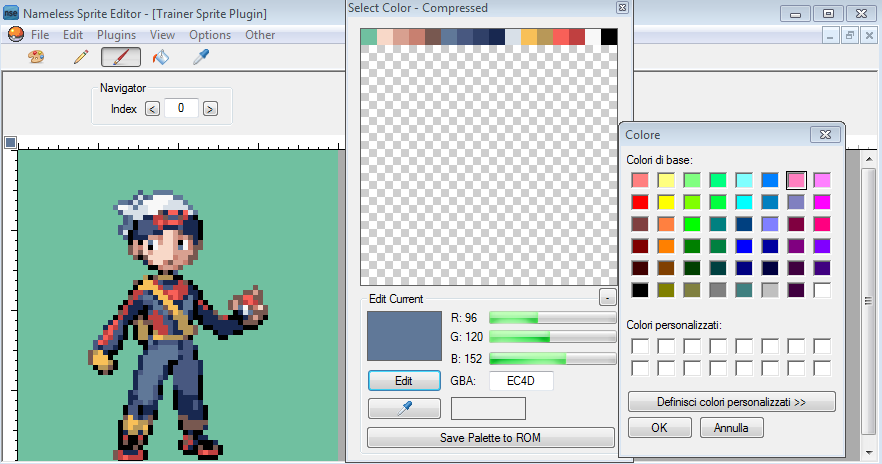The height and width of the screenshot is (464, 882).
Task: Select the Eyedropper tool in toolbar
Action: coord(201,57)
